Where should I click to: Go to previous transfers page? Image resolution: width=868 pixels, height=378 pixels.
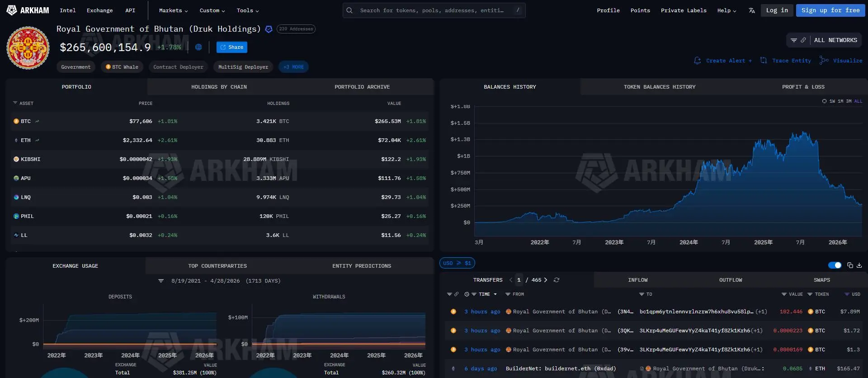tap(511, 280)
